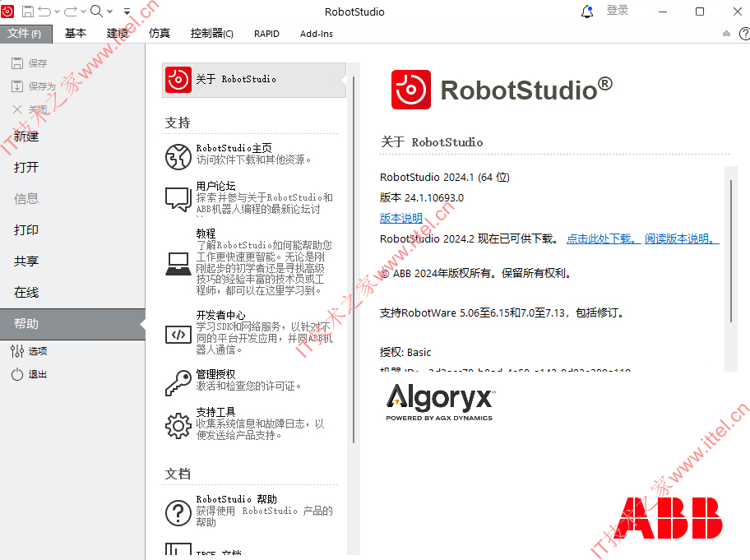This screenshot has height=560, width=750.
Task: Click the scrollbar of the about text area
Action: 731,251
